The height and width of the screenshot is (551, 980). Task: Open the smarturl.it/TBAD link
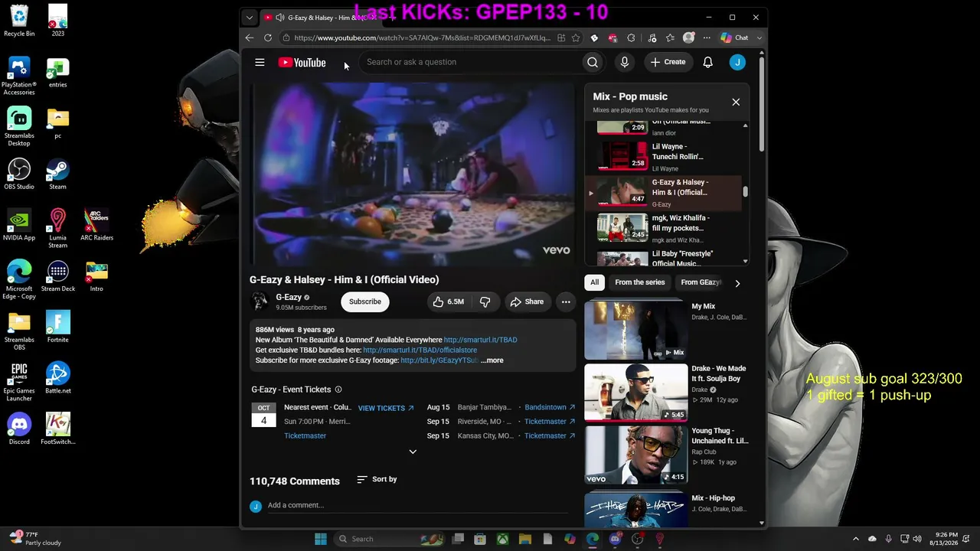pyautogui.click(x=481, y=340)
